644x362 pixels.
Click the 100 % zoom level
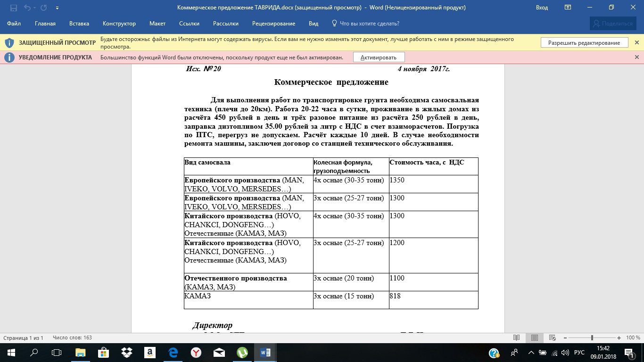click(633, 338)
